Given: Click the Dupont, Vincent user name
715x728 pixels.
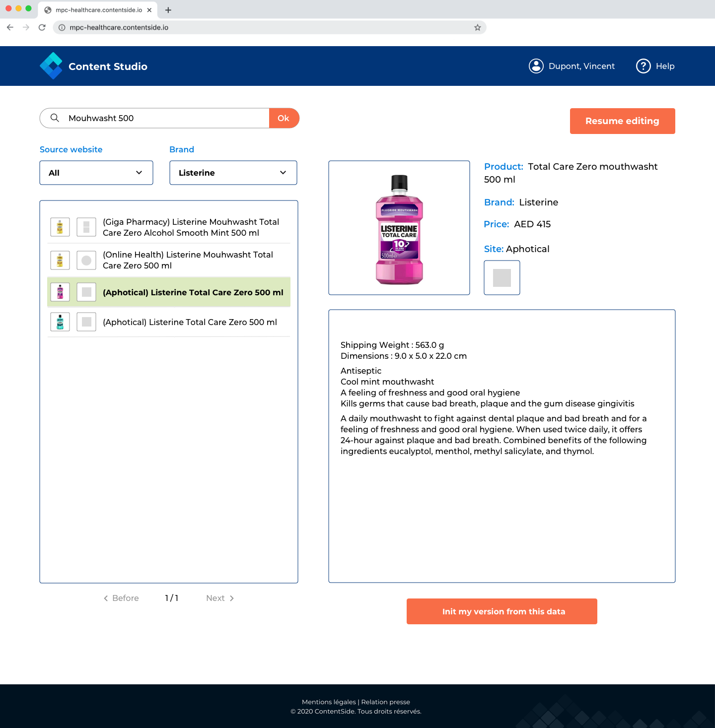Looking at the screenshot, I should 581,66.
